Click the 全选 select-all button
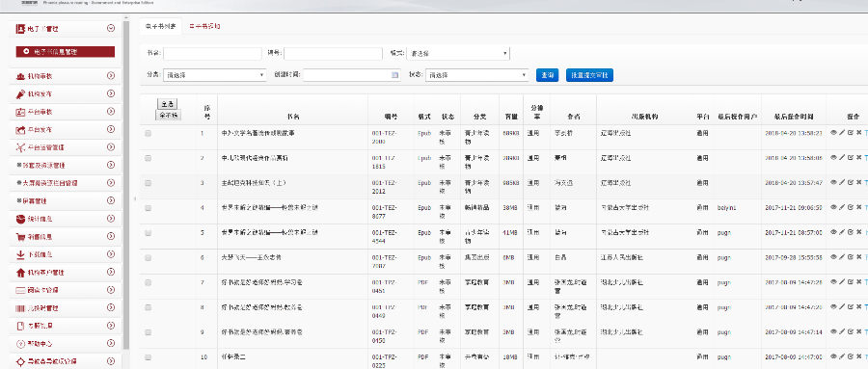The width and height of the screenshot is (868, 369). [x=167, y=104]
